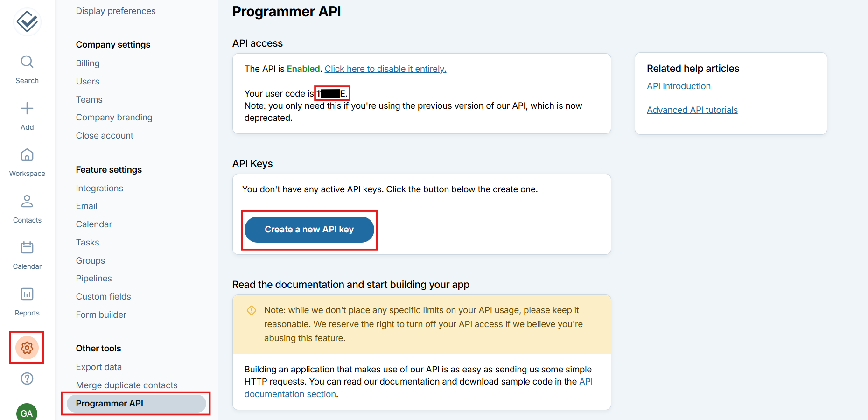The height and width of the screenshot is (420, 868).
Task: Open Form builder settings
Action: click(101, 315)
